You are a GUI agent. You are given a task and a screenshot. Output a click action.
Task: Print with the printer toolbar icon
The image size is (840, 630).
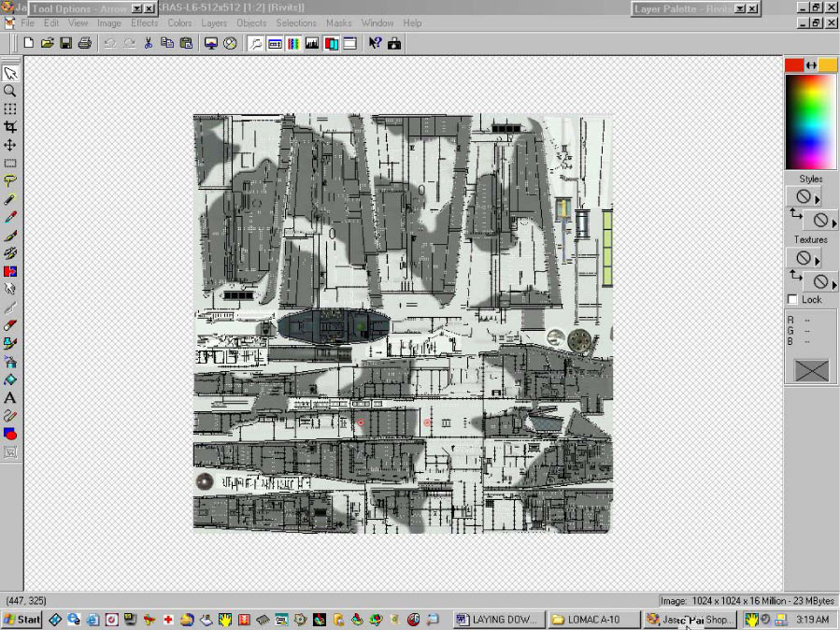tap(85, 43)
